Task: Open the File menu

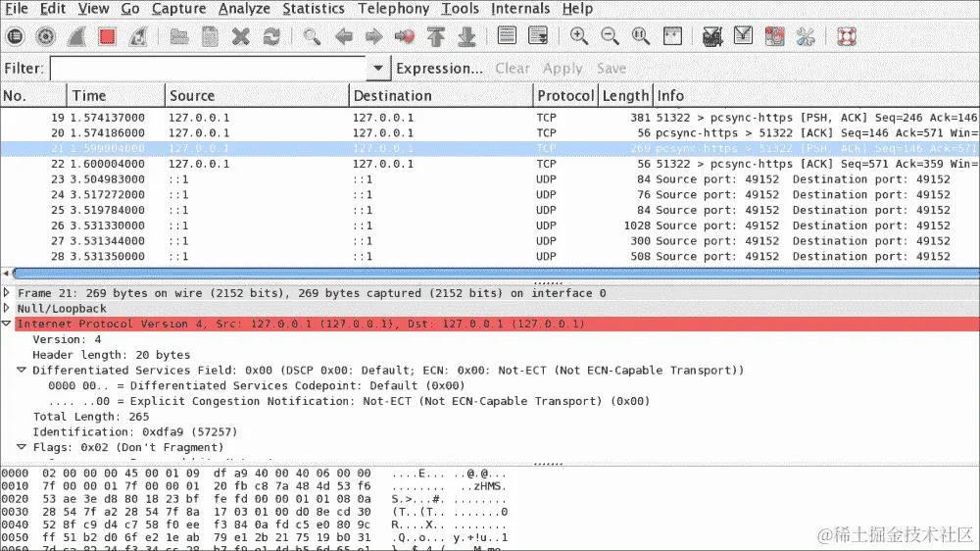Action: 17,9
